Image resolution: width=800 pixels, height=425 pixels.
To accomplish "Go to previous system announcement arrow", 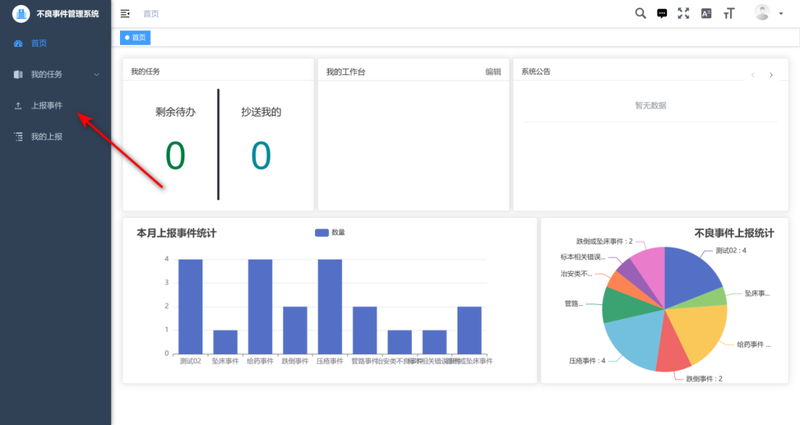I will tap(753, 75).
